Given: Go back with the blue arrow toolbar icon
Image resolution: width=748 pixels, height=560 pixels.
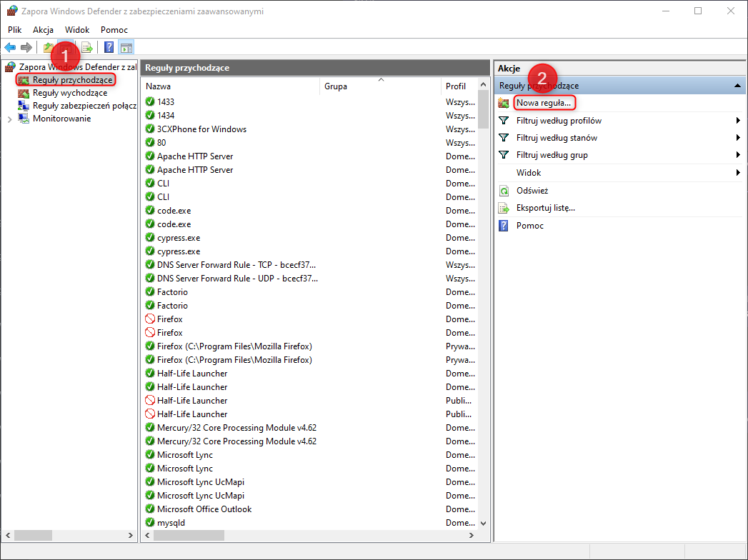Looking at the screenshot, I should (10, 47).
